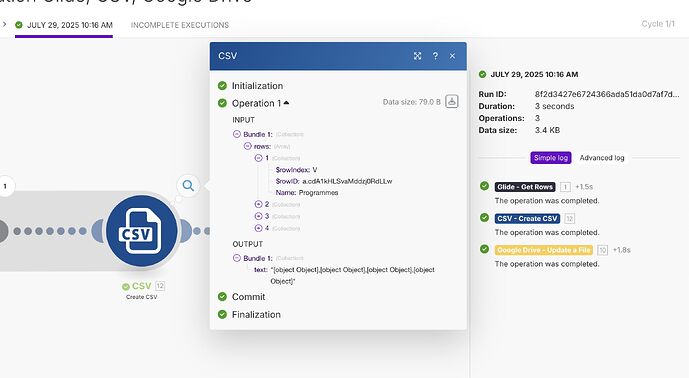Open the Incomplete Executions tab
The image size is (689, 378).
180,25
